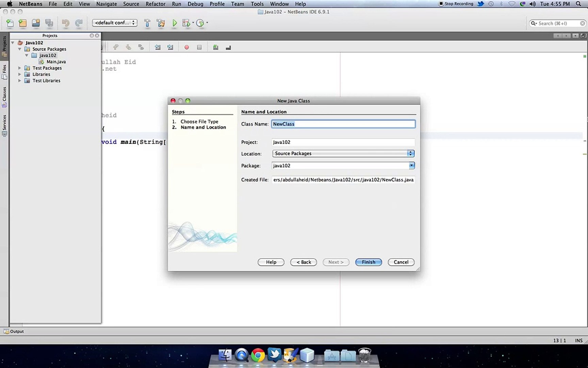The width and height of the screenshot is (588, 368).
Task: Click the red macro recording icon in editor toolbar
Action: (x=186, y=47)
